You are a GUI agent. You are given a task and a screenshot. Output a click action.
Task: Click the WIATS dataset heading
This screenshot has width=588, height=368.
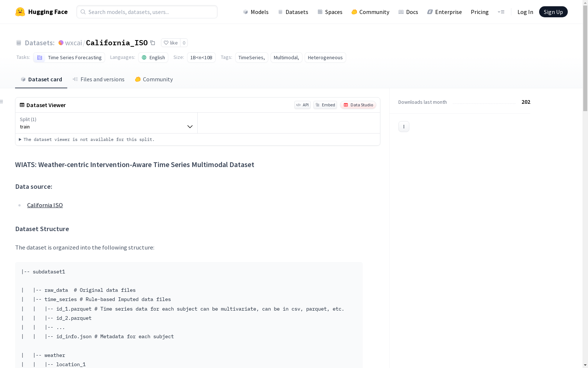pos(135,164)
